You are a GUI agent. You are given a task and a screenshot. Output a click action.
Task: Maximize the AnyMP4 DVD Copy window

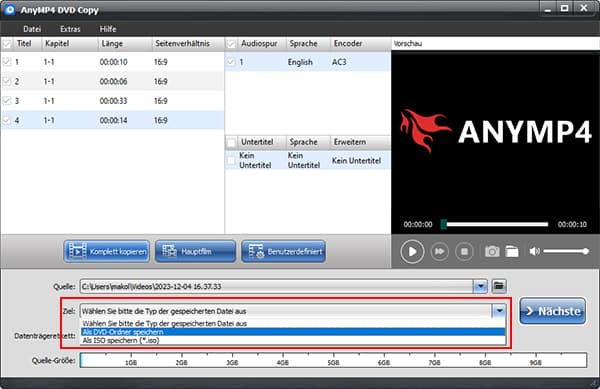point(564,8)
